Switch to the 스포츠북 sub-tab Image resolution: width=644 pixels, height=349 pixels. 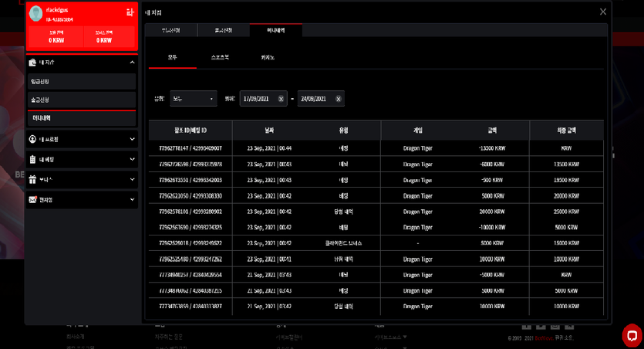click(x=220, y=58)
